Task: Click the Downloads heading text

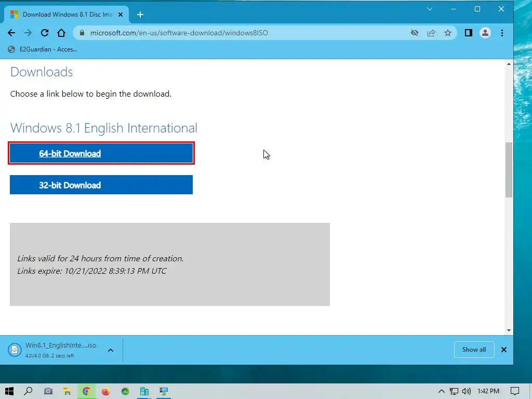Action: [42, 72]
